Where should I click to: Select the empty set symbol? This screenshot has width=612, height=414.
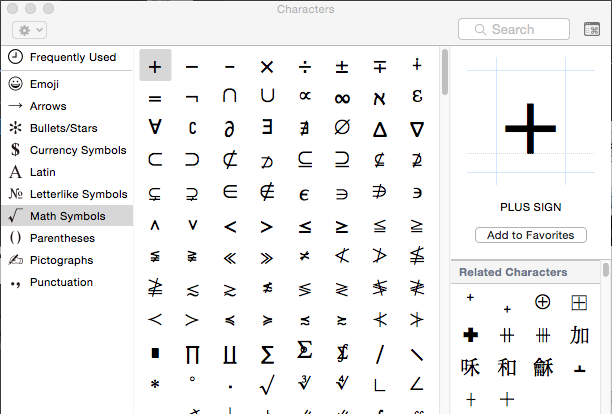point(342,127)
